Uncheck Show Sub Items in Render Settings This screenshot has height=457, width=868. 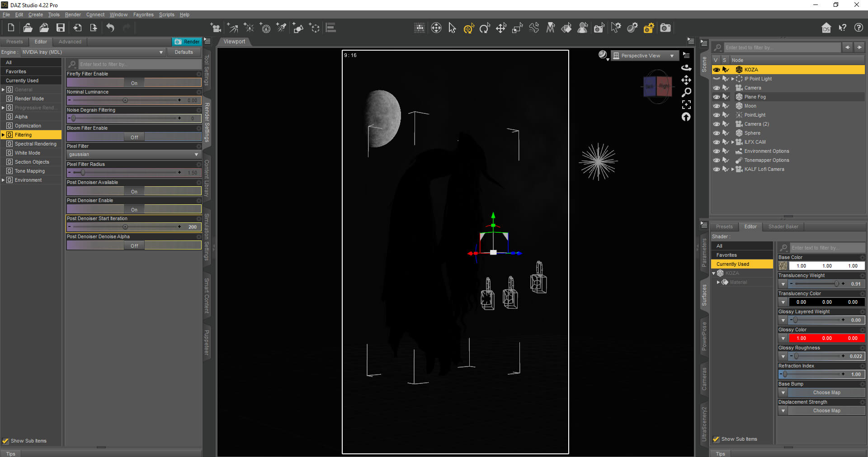pyautogui.click(x=5, y=441)
